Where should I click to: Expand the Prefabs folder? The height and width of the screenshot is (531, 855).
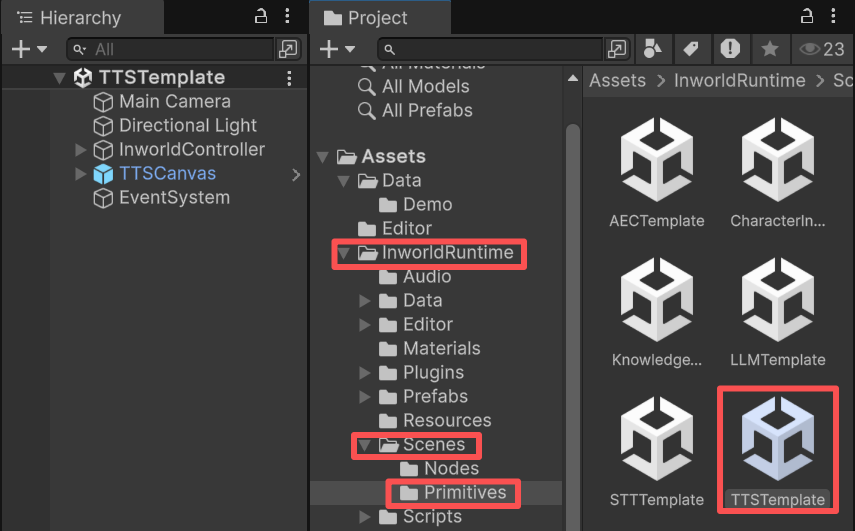click(x=365, y=397)
